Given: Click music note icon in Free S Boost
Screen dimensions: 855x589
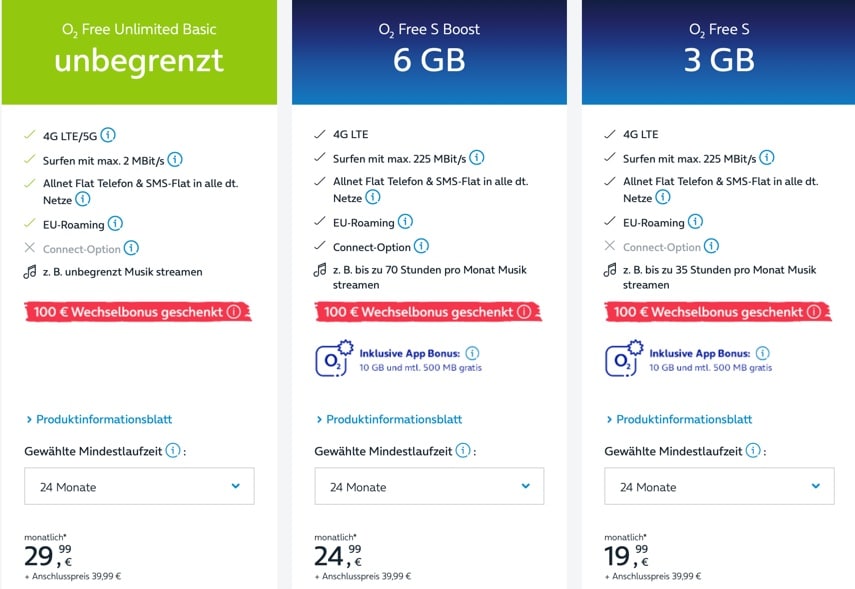Looking at the screenshot, I should point(320,270).
